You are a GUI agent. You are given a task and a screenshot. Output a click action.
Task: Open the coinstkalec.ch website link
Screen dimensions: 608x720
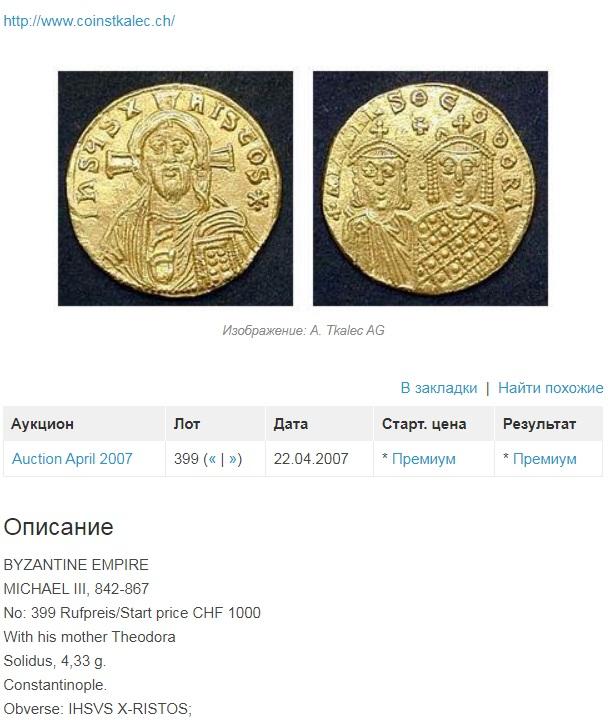coord(89,21)
